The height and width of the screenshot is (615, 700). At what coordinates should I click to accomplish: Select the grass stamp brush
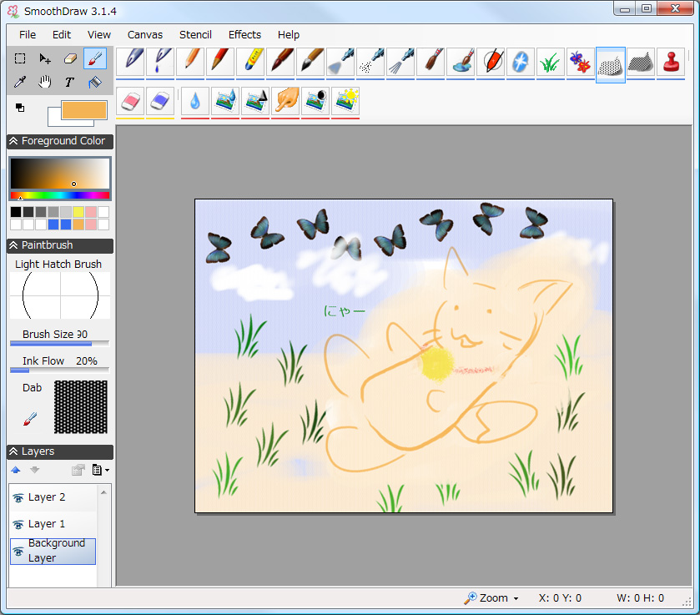[549, 63]
